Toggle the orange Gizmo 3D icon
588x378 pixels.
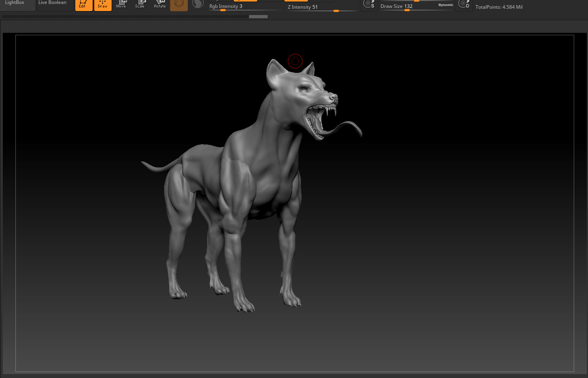pyautogui.click(x=179, y=5)
